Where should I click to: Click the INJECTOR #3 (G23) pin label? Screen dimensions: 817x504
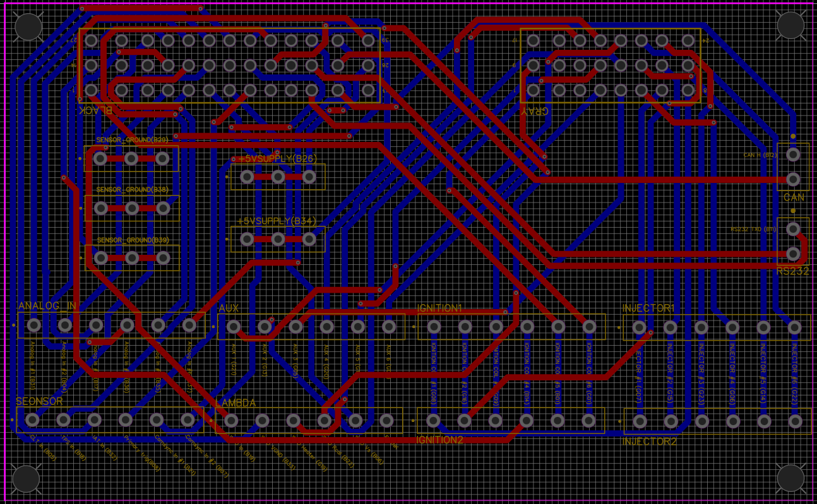click(x=701, y=373)
